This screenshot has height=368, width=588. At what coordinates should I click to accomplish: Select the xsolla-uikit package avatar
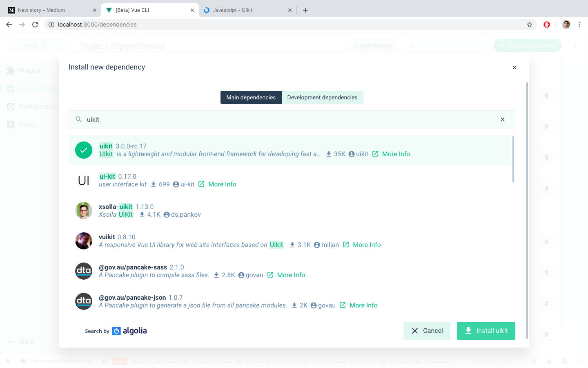tap(84, 211)
